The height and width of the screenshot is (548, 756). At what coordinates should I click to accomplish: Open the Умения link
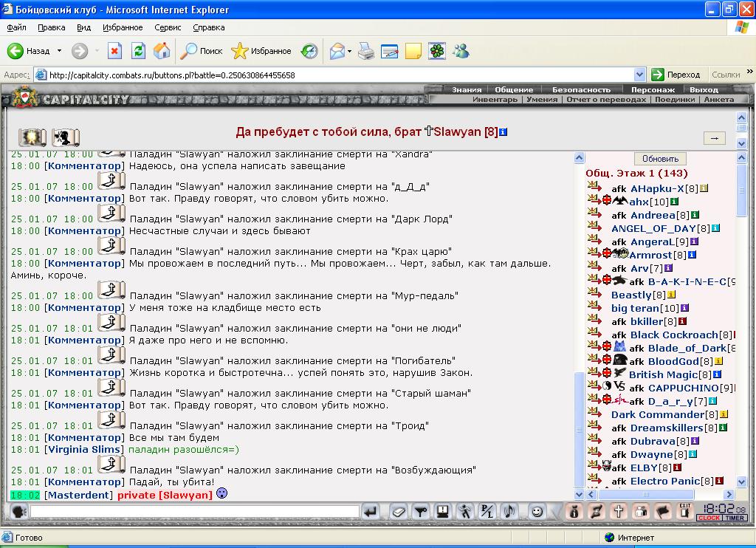(x=542, y=100)
